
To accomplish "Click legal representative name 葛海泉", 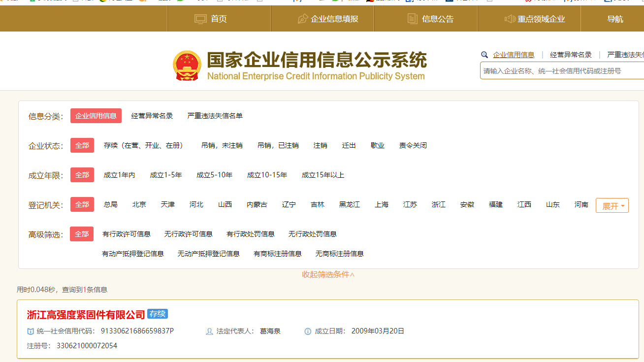I will [270, 331].
